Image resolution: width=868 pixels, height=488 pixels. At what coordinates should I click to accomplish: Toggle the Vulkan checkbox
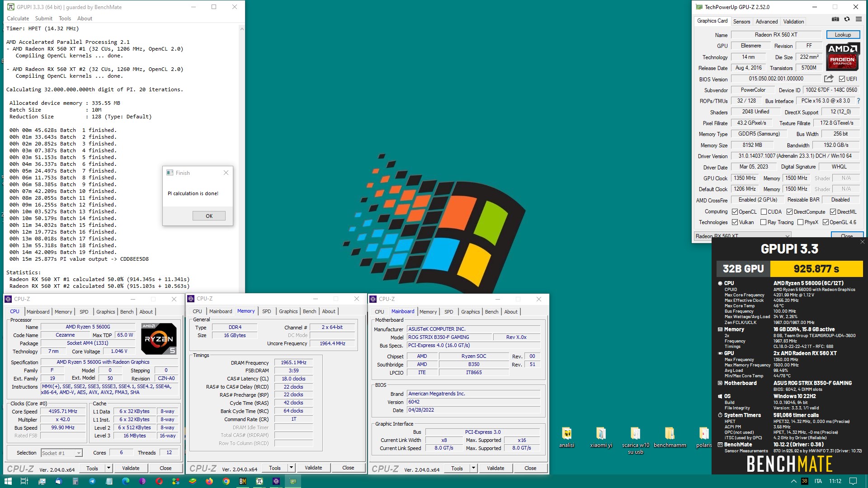(x=735, y=222)
